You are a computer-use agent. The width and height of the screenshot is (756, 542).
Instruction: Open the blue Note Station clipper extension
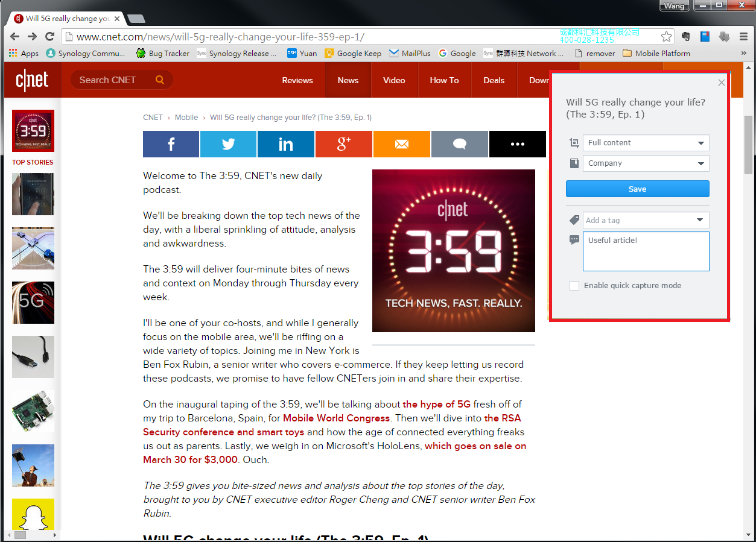tap(705, 37)
